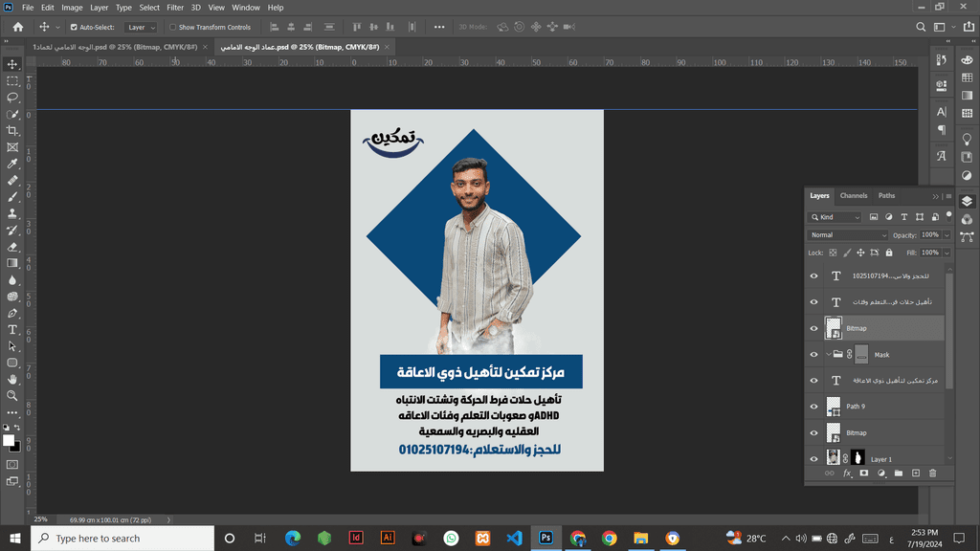Open the Auto-Select Layer dropdown
Screen dimensions: 980x551
point(141,28)
